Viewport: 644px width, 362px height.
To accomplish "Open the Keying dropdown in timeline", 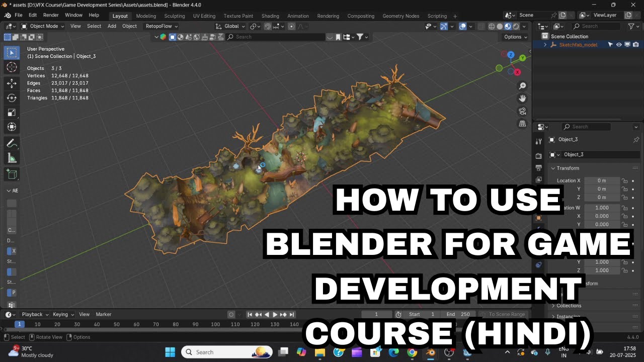I will pos(63,314).
